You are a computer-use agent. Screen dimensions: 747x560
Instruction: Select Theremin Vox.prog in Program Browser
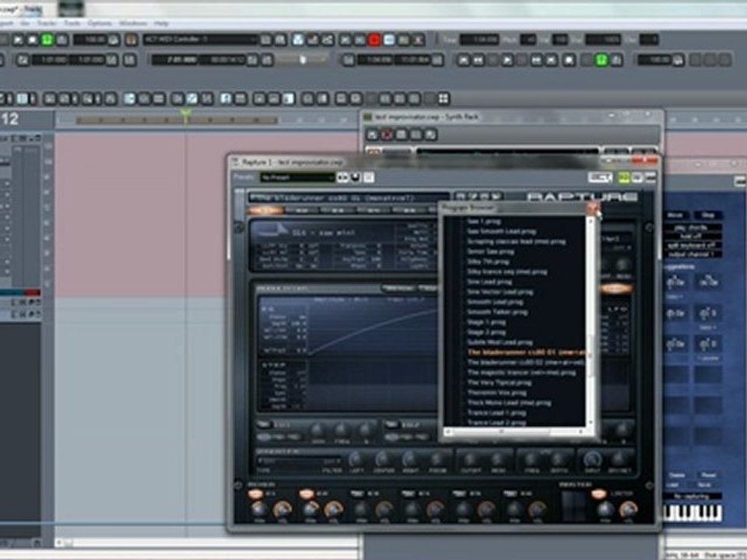tap(496, 393)
